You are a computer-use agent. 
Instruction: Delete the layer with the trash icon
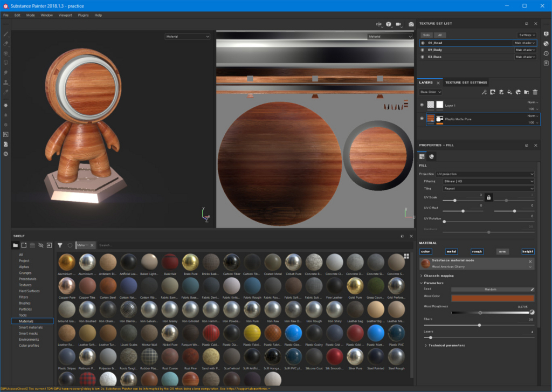click(535, 92)
